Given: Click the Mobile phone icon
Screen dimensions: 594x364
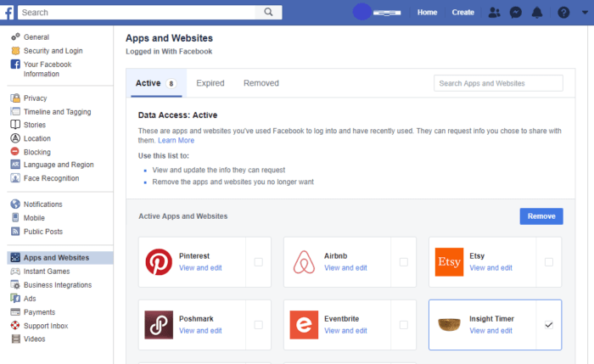Looking at the screenshot, I should pos(15,217).
